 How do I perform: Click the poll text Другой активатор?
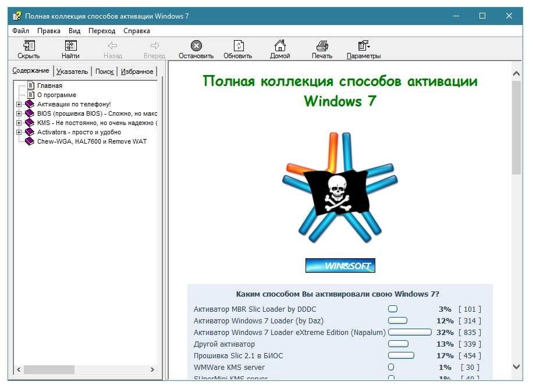[224, 344]
